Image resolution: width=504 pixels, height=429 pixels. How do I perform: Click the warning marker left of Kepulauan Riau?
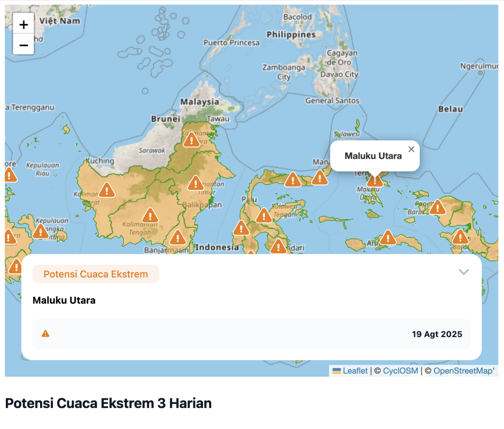click(x=10, y=175)
